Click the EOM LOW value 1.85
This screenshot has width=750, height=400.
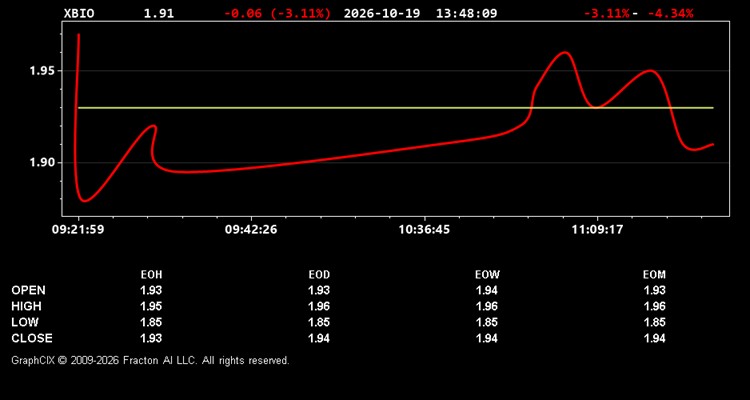coord(654,322)
